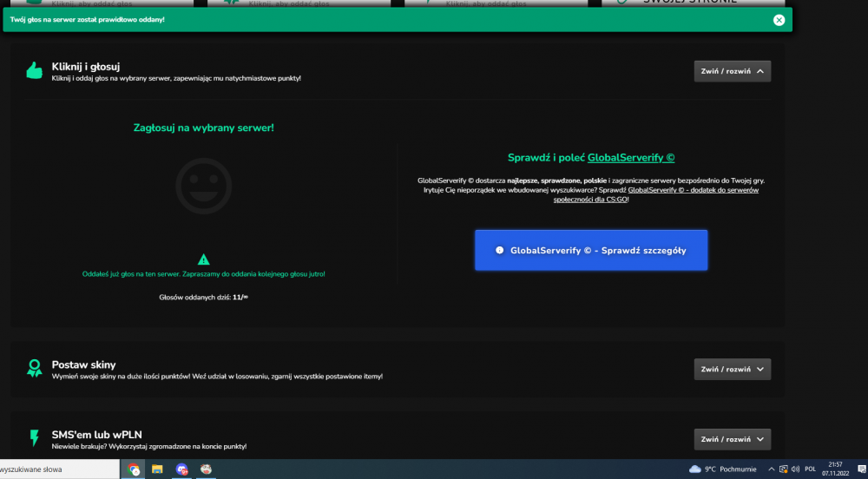Open the volume speaker tray icon
The height and width of the screenshot is (479, 868).
795,469
